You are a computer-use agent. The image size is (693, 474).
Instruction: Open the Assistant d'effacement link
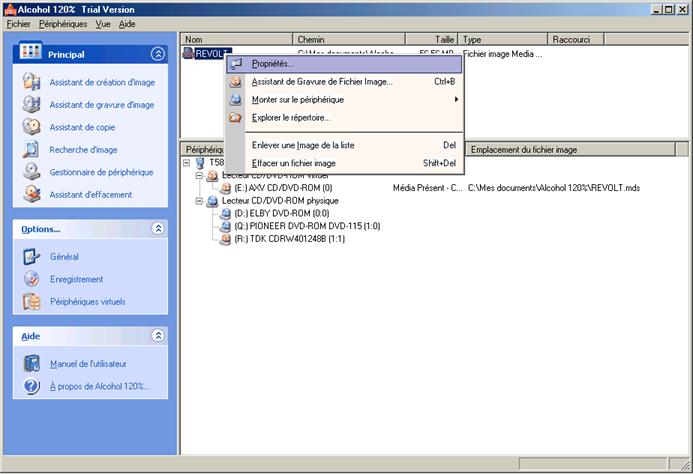pyautogui.click(x=91, y=195)
